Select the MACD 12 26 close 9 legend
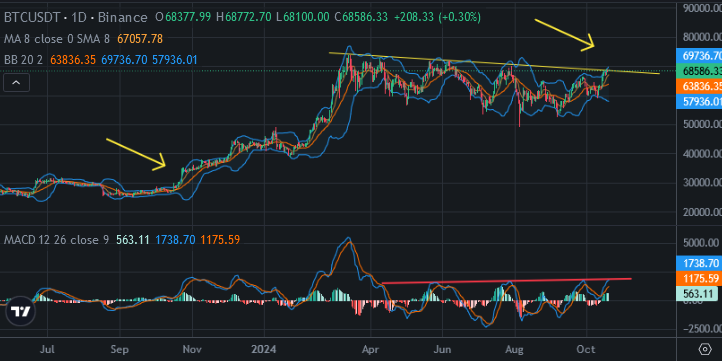This screenshot has height=361, width=722. pos(57,240)
